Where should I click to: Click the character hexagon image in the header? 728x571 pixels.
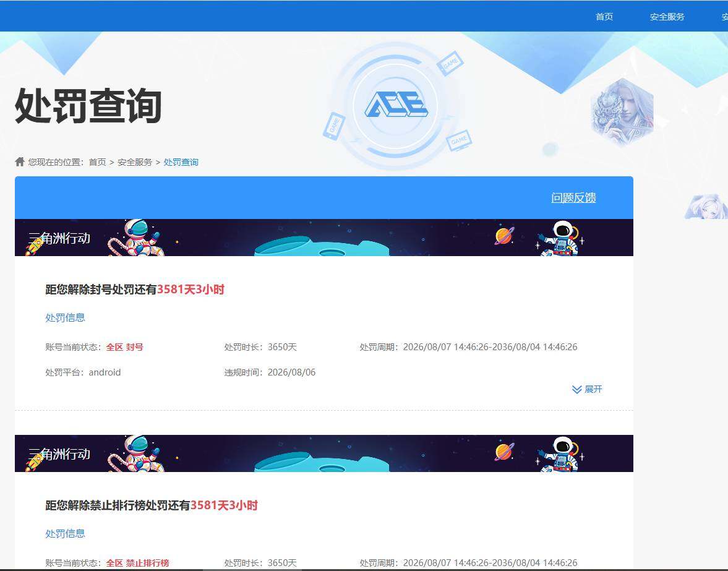point(622,113)
